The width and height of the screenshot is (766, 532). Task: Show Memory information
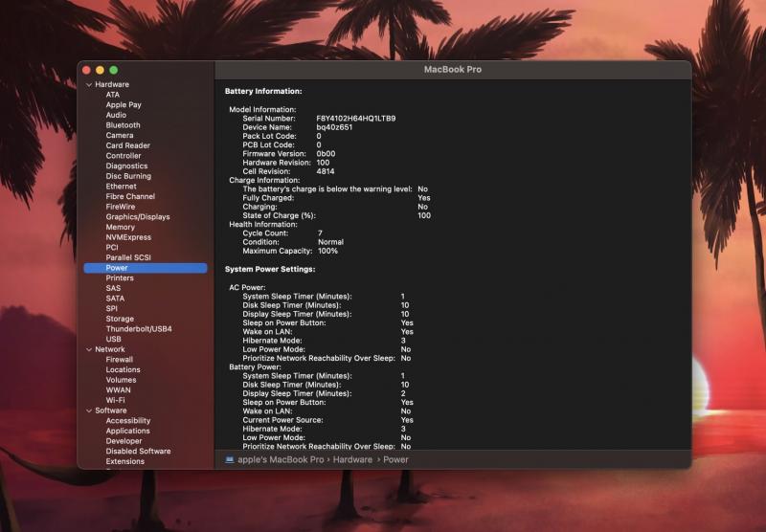pos(121,228)
